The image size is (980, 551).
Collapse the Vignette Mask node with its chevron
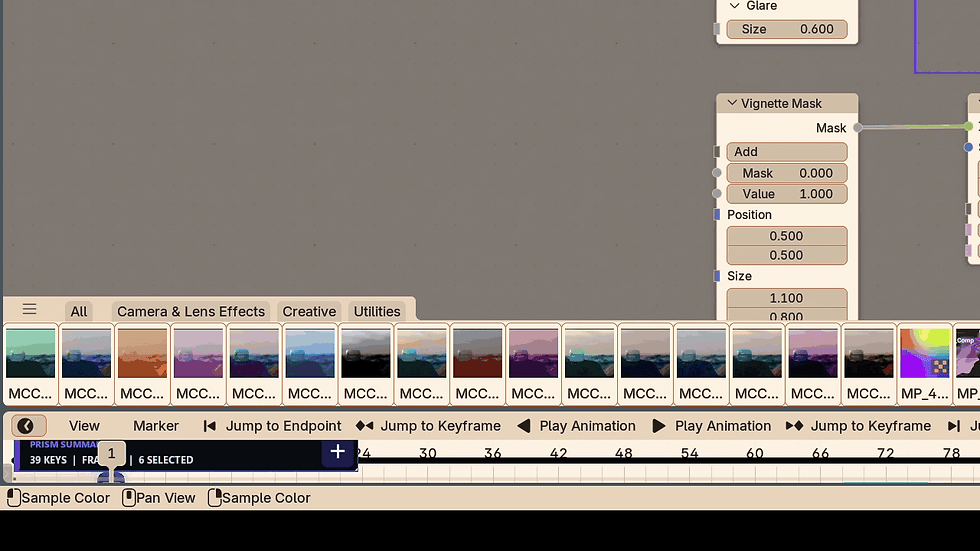click(x=732, y=103)
